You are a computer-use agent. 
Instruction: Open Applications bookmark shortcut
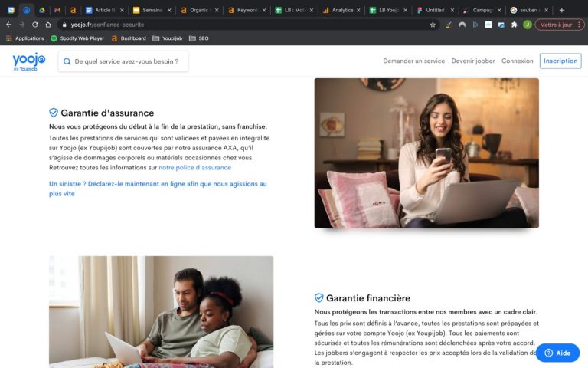point(25,38)
